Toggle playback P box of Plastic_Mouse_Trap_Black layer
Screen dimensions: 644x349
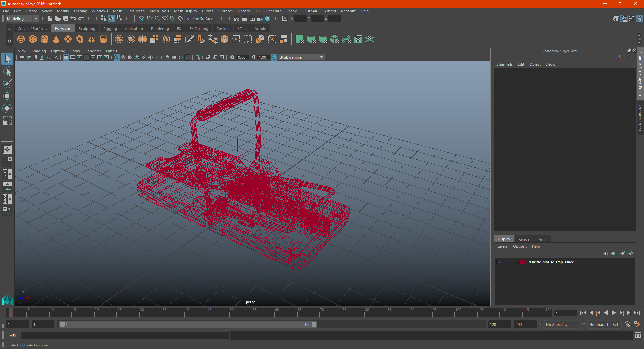point(507,262)
